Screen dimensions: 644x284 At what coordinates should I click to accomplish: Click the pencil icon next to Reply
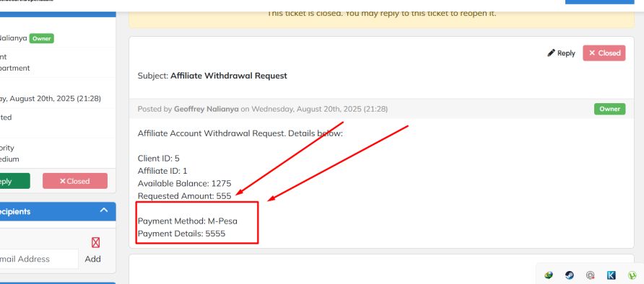pos(551,53)
